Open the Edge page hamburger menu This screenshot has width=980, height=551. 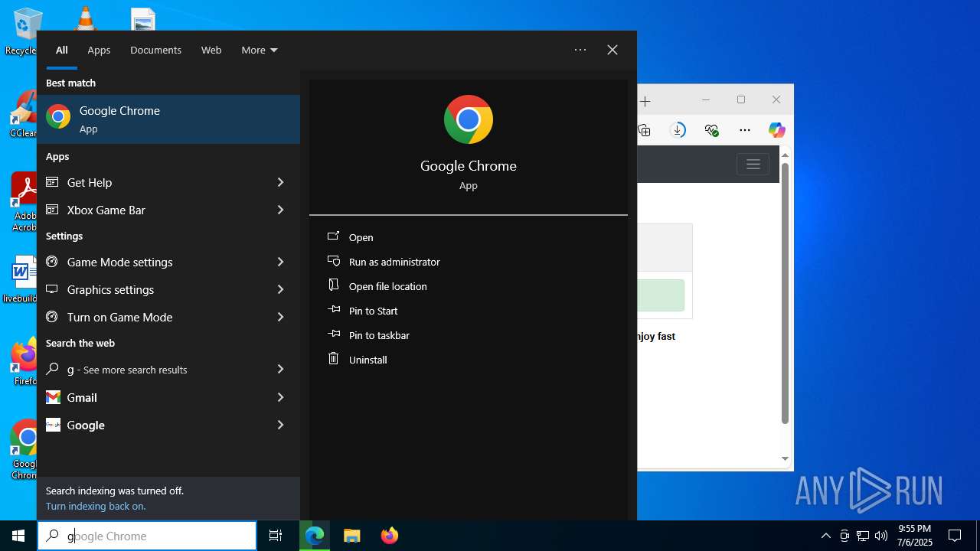point(753,165)
